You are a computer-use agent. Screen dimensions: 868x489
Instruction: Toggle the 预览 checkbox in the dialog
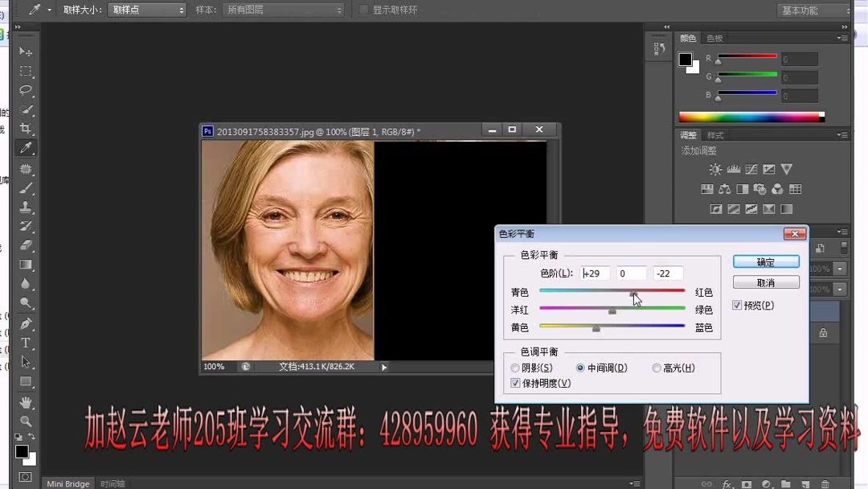tap(737, 305)
